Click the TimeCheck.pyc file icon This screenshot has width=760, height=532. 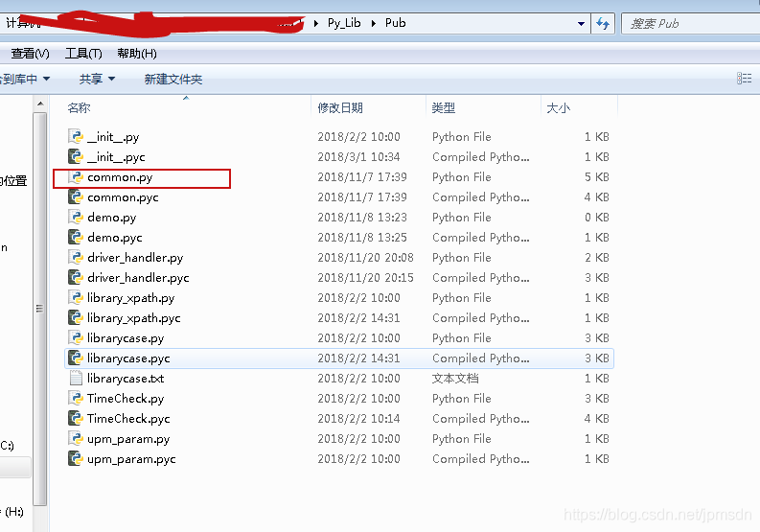coord(76,418)
